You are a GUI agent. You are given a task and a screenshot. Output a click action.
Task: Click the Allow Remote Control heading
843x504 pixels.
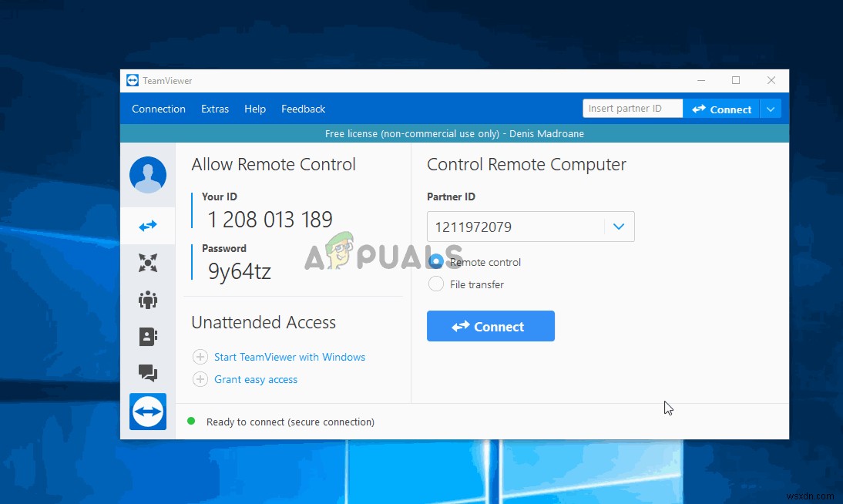tap(274, 164)
